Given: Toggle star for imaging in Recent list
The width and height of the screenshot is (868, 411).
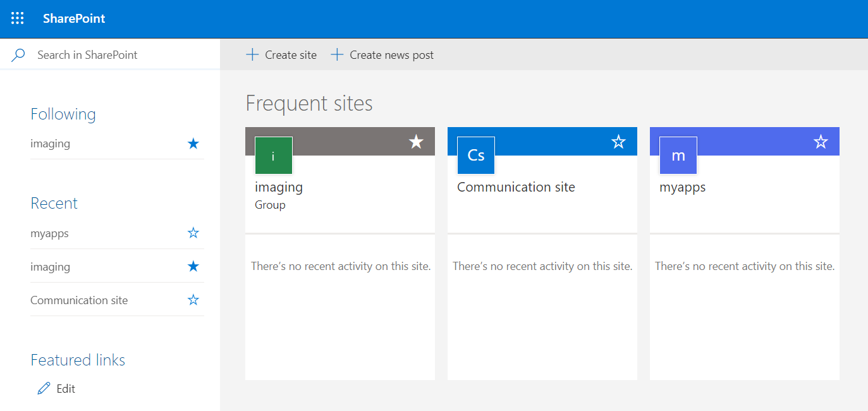Looking at the screenshot, I should point(193,267).
